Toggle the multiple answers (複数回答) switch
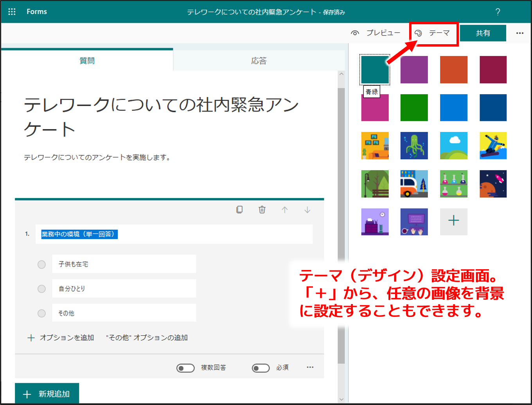Image resolution: width=532 pixels, height=405 pixels. [185, 368]
